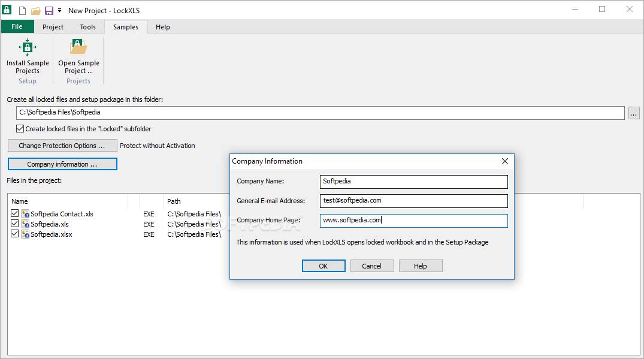The image size is (644, 359).
Task: Uncheck Softpedia.xlsx file checkbox
Action: [15, 234]
